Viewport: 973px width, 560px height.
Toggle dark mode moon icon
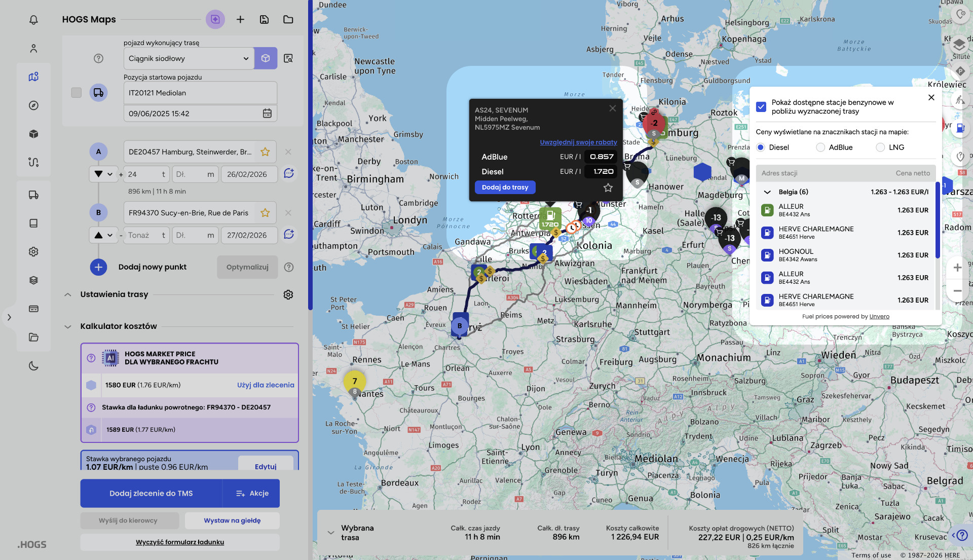33,365
